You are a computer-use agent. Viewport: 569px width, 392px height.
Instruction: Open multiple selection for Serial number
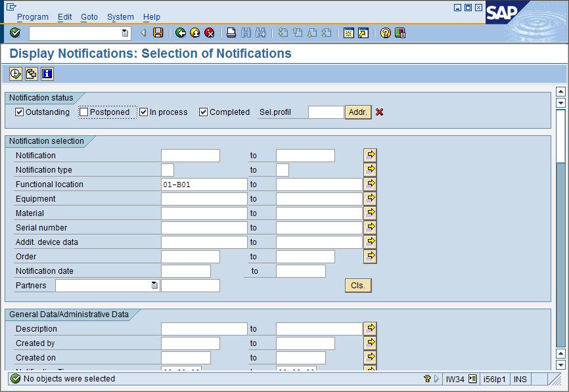(x=370, y=227)
